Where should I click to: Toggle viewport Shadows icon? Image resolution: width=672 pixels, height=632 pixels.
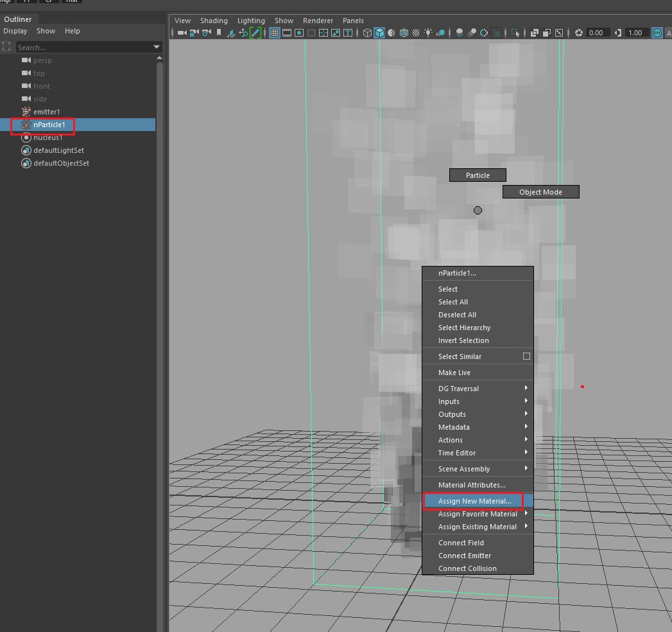click(x=440, y=33)
